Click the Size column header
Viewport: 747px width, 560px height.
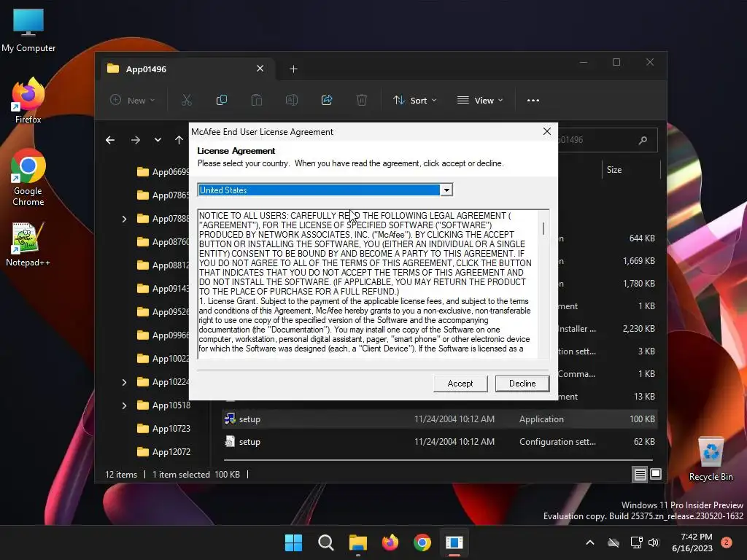point(614,169)
